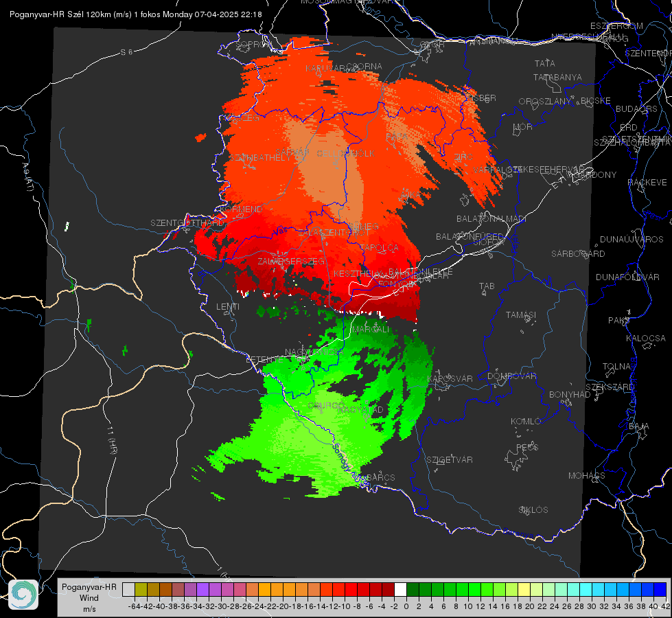
Task: Click the GARDONY city label
Action: tap(595, 175)
